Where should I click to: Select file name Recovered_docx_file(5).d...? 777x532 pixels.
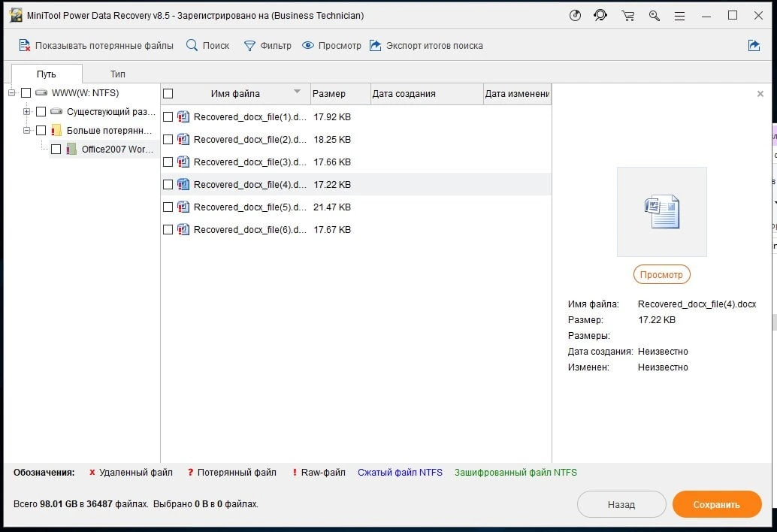click(x=249, y=207)
